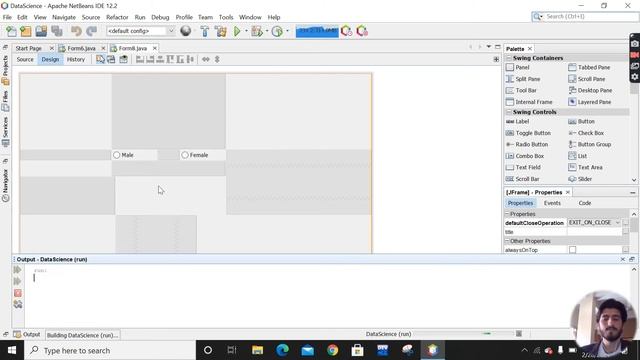
Task: Collapse the Other Properties group
Action: pyautogui.click(x=507, y=241)
